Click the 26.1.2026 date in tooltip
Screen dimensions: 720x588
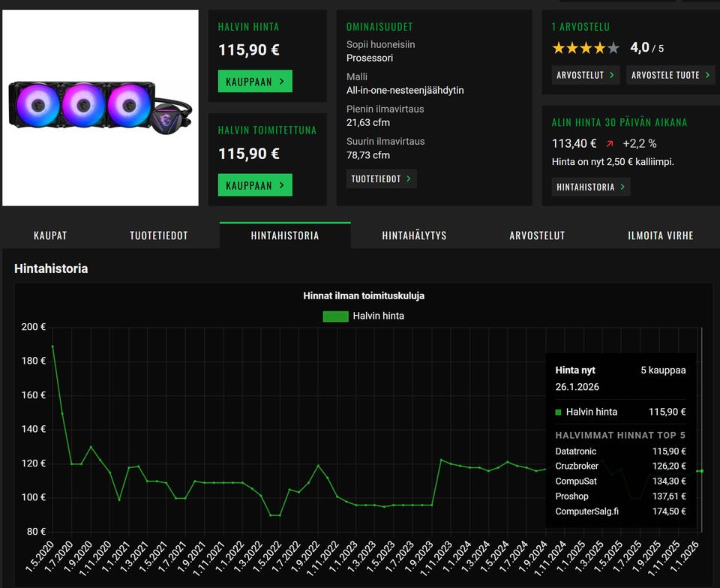tap(577, 387)
